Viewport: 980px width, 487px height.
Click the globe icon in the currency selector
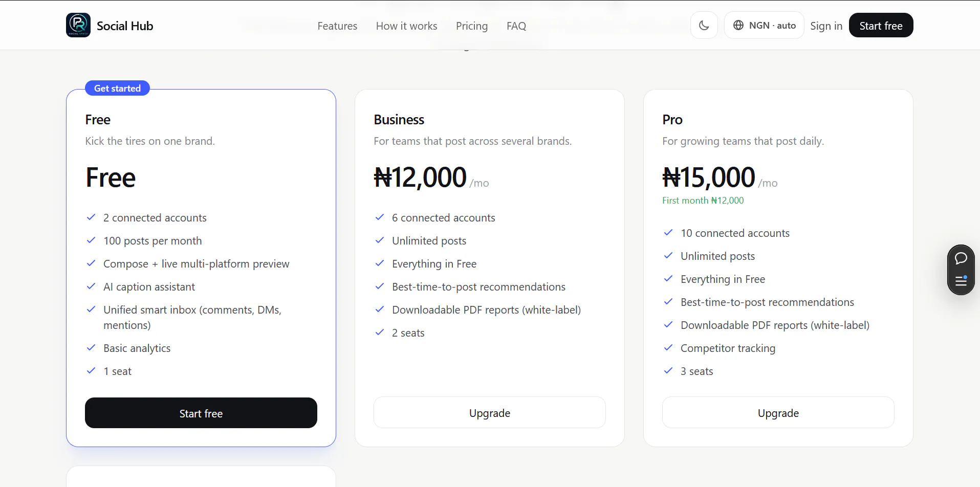click(738, 25)
